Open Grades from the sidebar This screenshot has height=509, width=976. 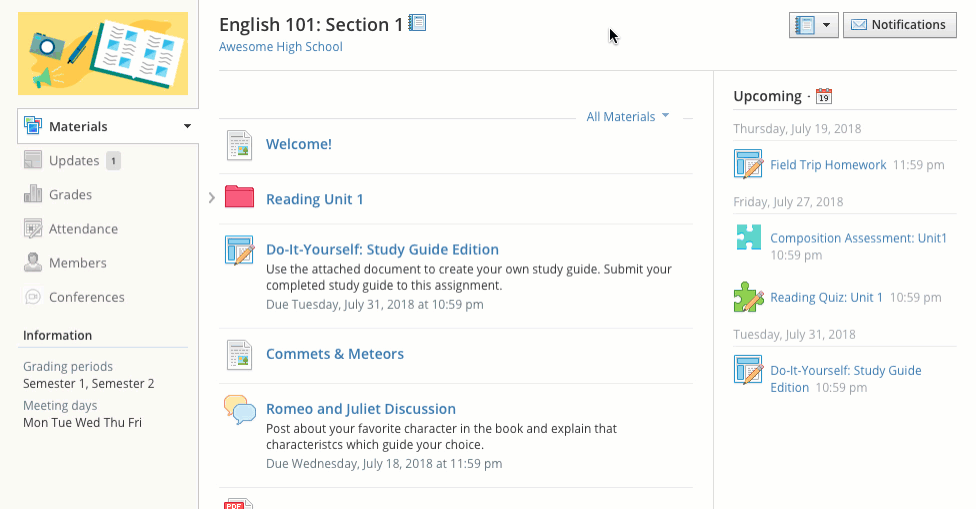pos(70,195)
